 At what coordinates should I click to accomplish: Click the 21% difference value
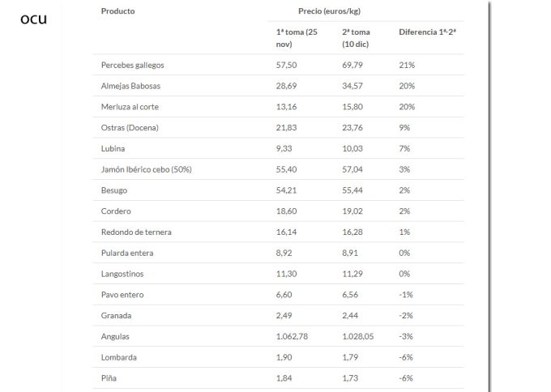407,65
